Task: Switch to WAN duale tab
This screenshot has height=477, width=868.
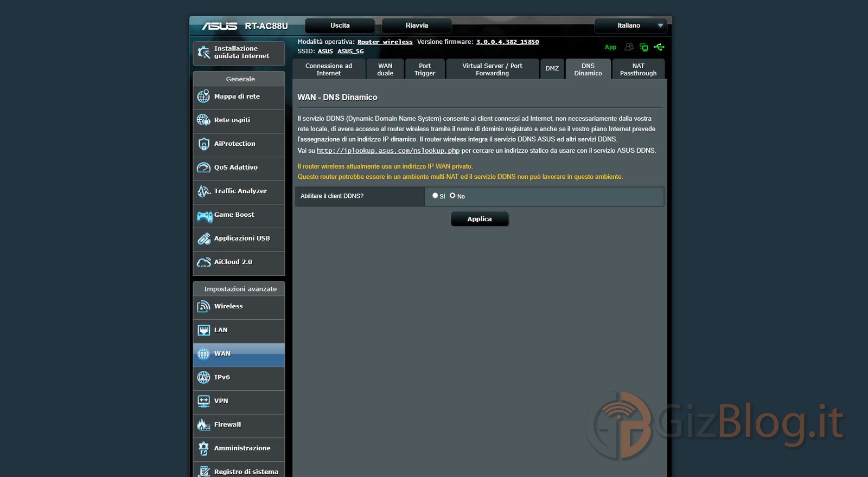Action: (385, 69)
